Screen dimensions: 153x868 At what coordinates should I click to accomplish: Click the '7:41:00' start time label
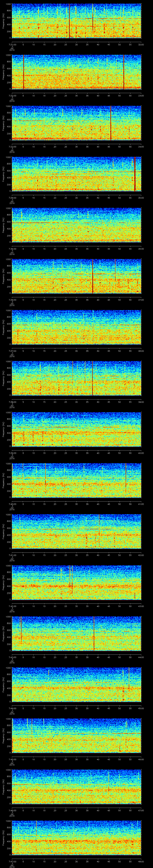coord(12,556)
